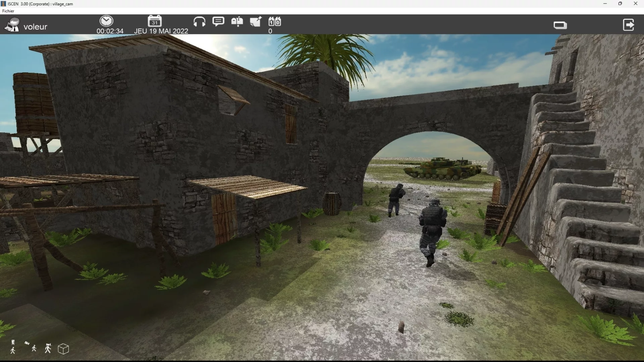
Task: Open the mailbox icon
Action: coord(237,22)
